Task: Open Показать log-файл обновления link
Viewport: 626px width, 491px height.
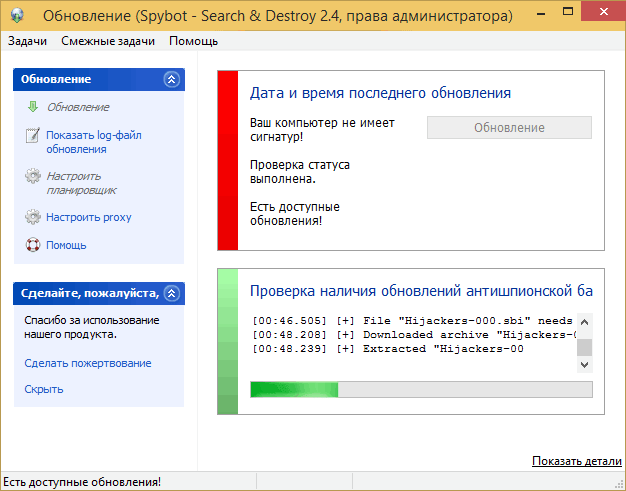Action: pos(94,142)
